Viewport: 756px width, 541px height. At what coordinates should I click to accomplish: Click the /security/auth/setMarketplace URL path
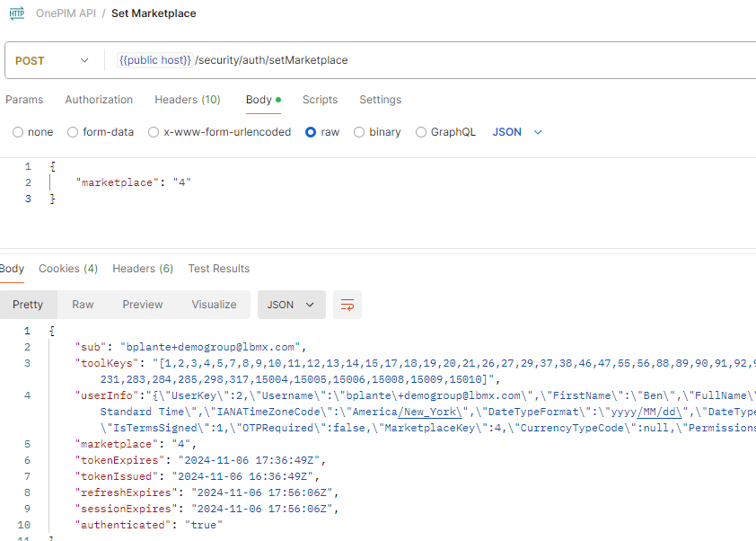[271, 60]
